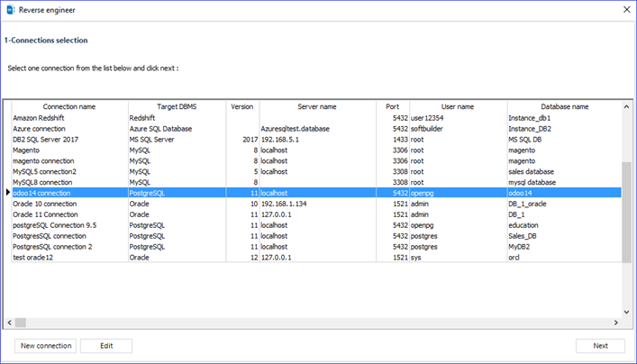
Task: Click the user12354 user name cell
Action: coord(458,118)
